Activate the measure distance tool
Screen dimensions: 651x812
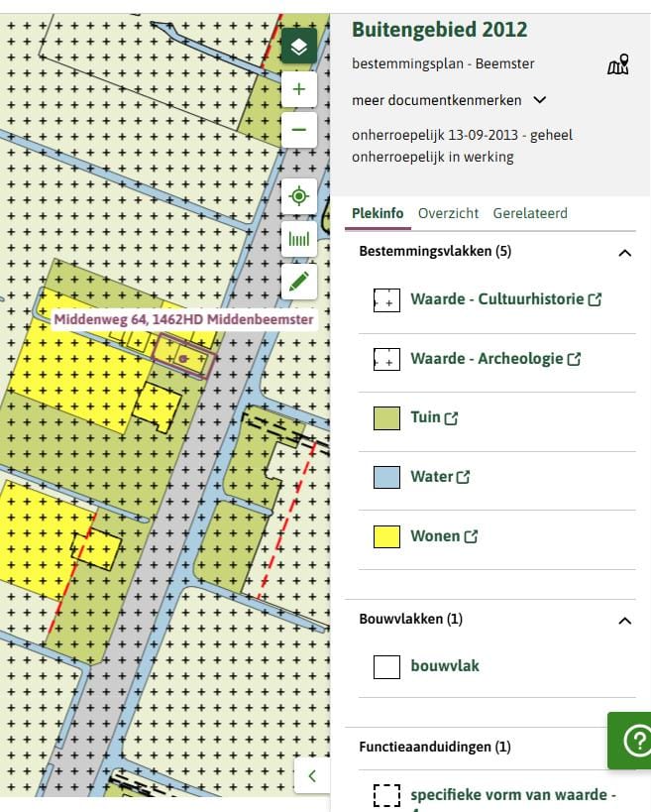tap(299, 239)
